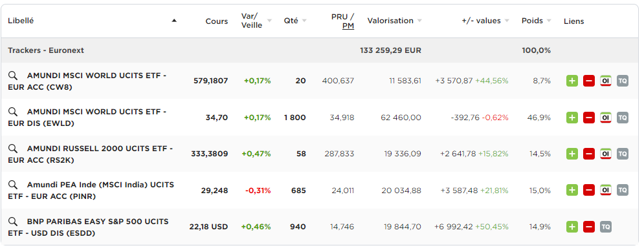The image size is (644, 250).
Task: Click the magnifier beside AMUNDI MSCI WORLD EWLD
Action: click(x=13, y=112)
